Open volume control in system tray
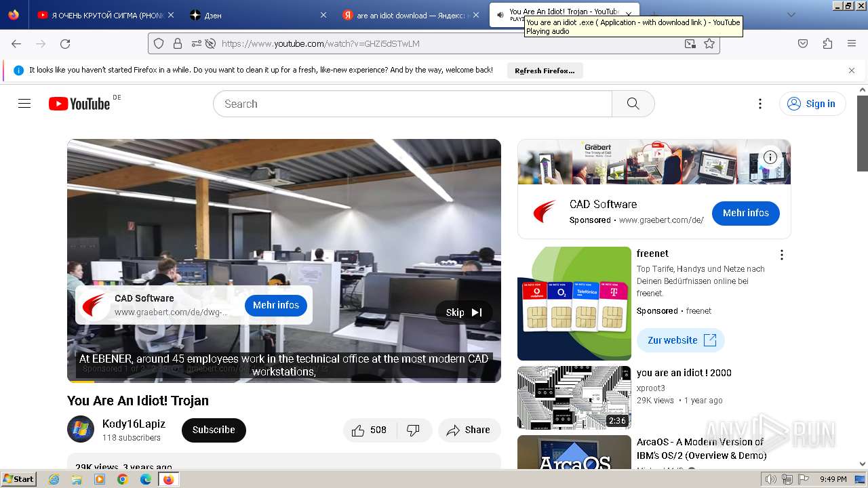Viewport: 868px width, 488px height. [771, 479]
